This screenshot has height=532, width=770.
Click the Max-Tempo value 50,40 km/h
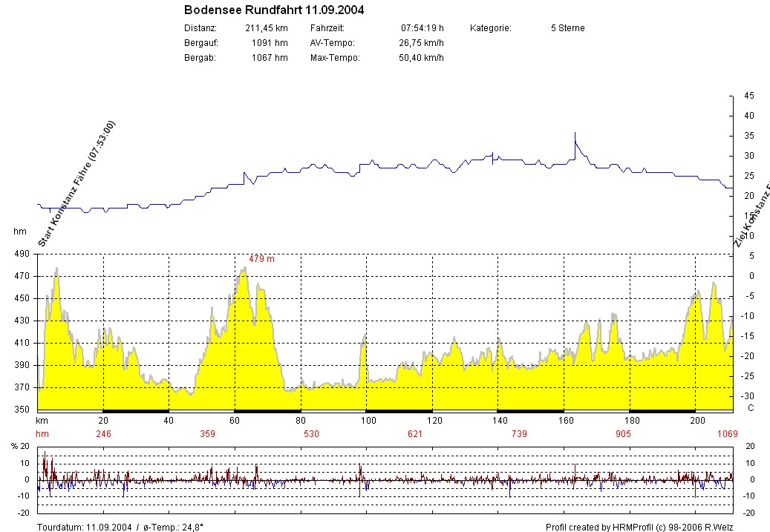point(421,58)
